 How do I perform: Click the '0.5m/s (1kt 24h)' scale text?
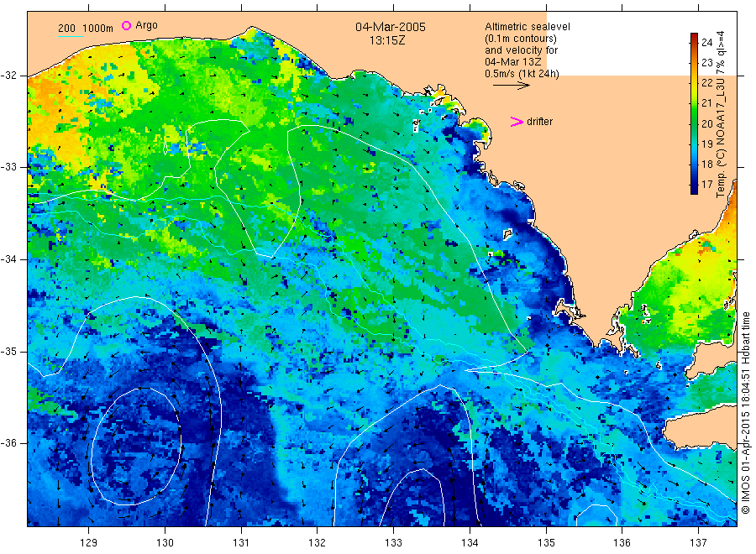(522, 74)
